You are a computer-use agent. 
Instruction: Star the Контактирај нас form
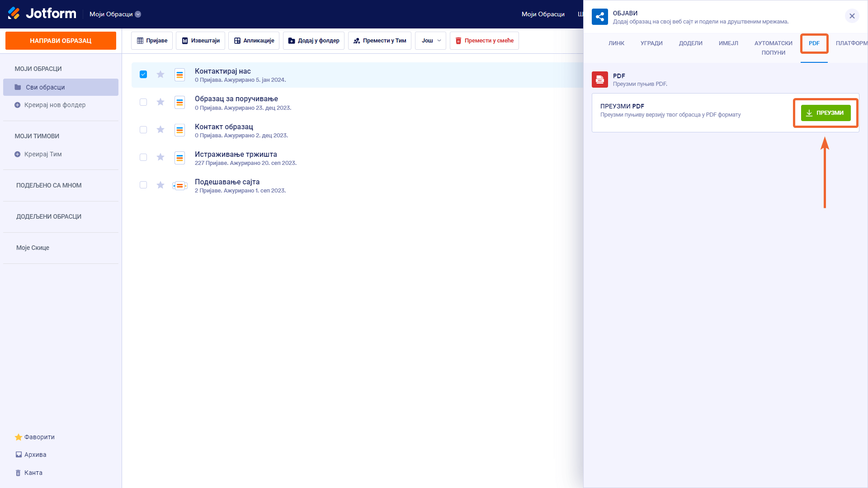(160, 75)
